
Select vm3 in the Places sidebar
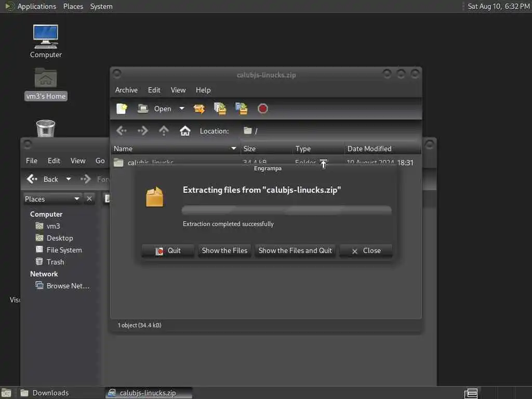(x=48, y=226)
